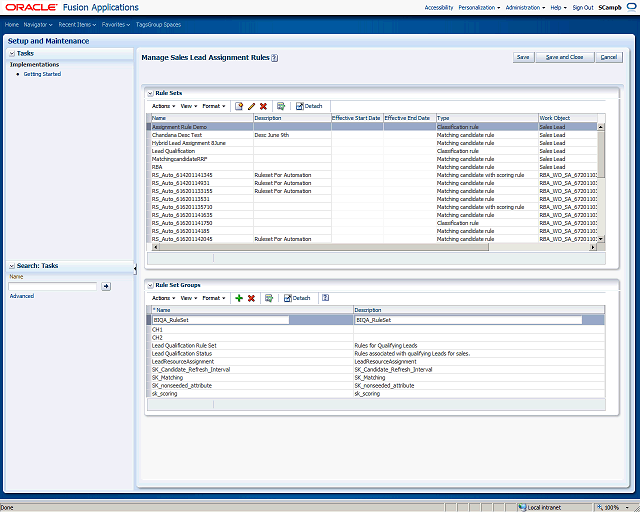Open the Getting Started link

tap(42, 74)
